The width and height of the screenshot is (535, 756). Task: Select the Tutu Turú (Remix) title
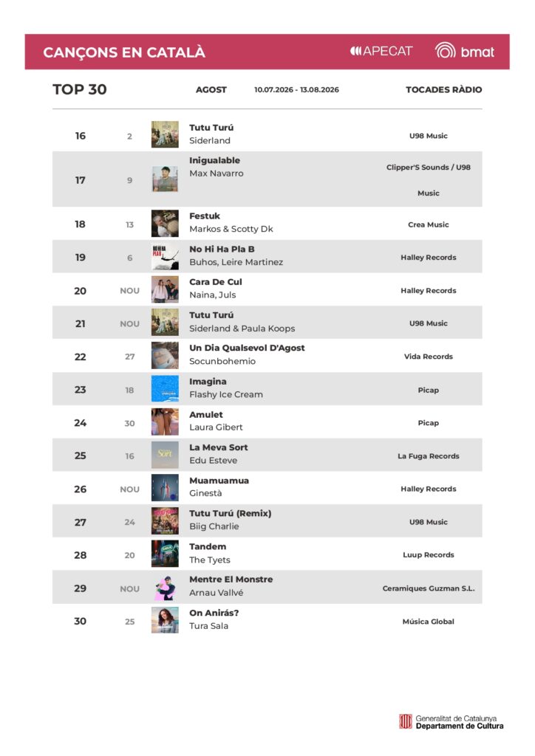[x=230, y=514]
